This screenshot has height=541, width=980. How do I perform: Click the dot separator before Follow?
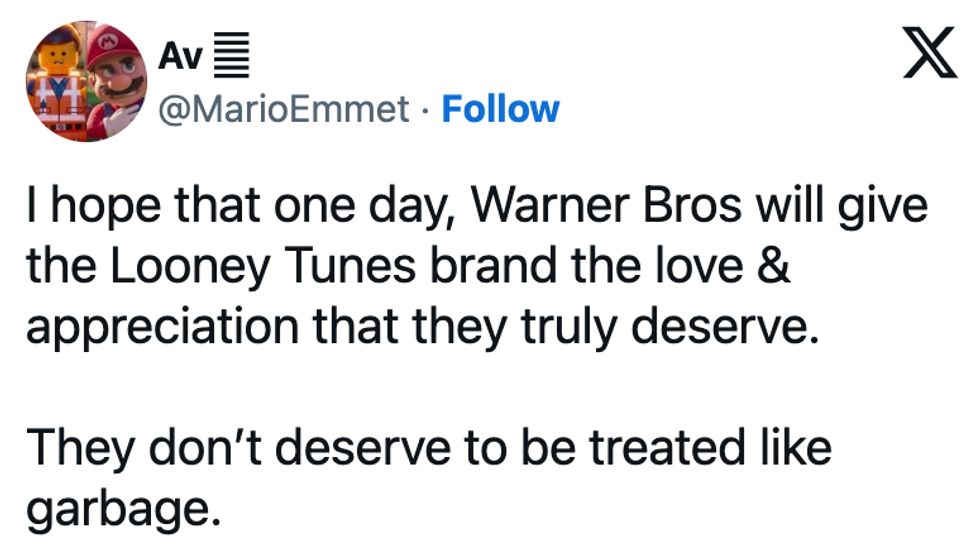tap(426, 109)
